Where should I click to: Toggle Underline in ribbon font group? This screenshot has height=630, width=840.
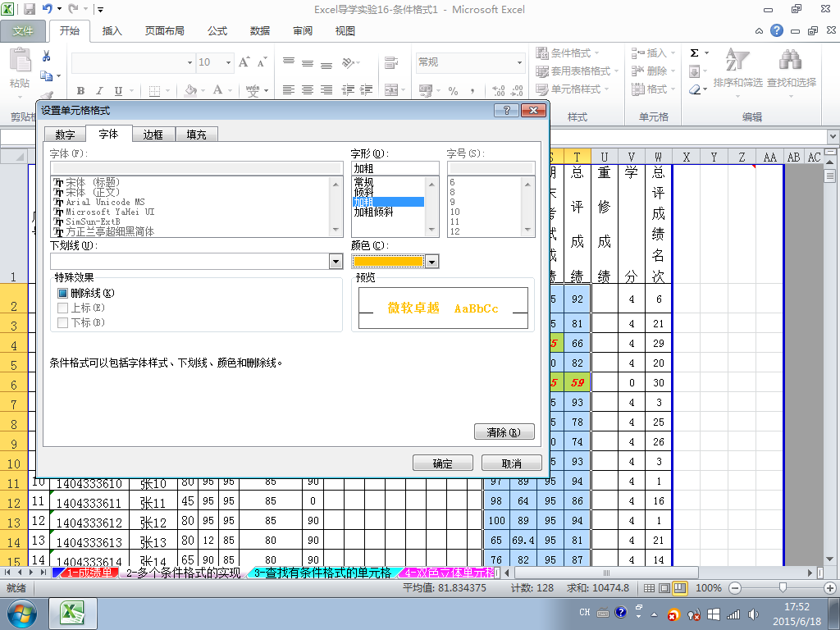(x=118, y=90)
